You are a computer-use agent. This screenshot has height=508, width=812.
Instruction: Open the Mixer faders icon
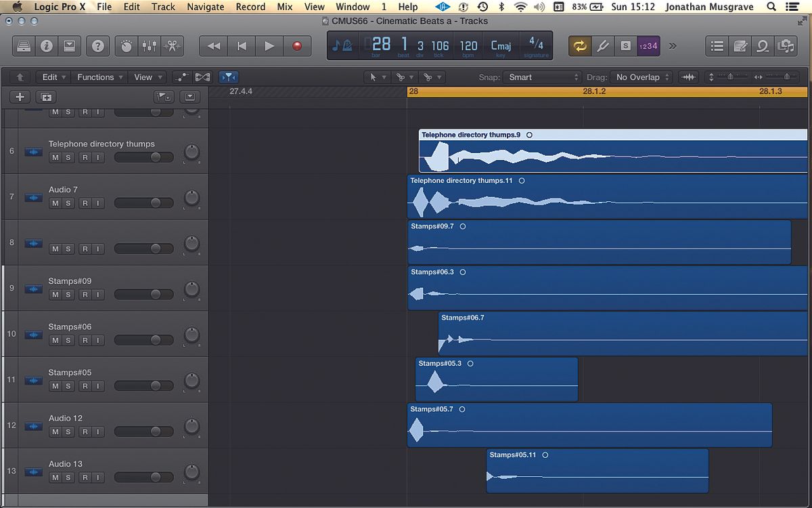pos(148,46)
